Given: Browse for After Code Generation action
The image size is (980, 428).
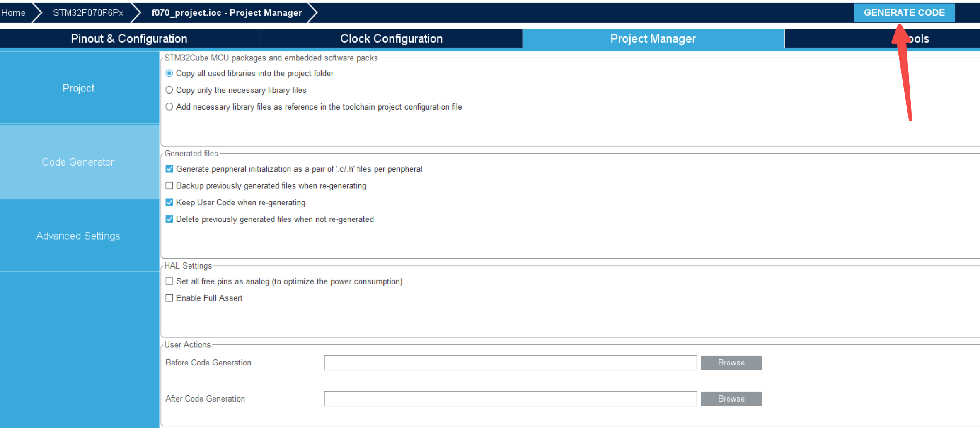Looking at the screenshot, I should point(731,399).
